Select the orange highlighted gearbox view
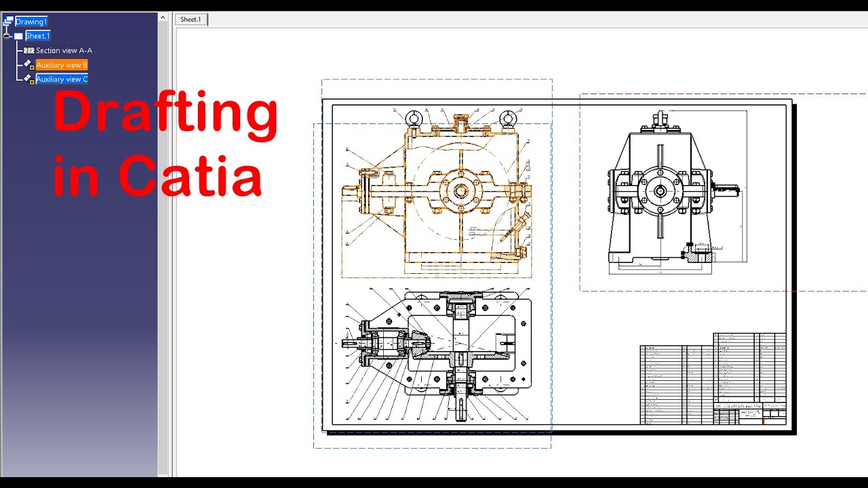This screenshot has width=868, height=488. click(437, 193)
